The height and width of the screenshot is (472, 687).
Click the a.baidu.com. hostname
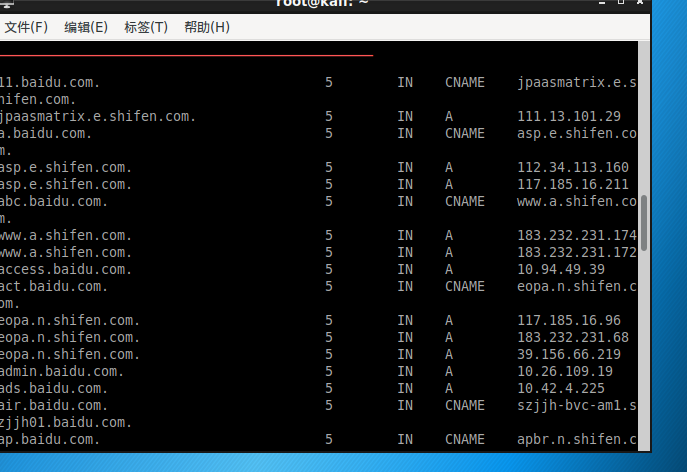46,133
